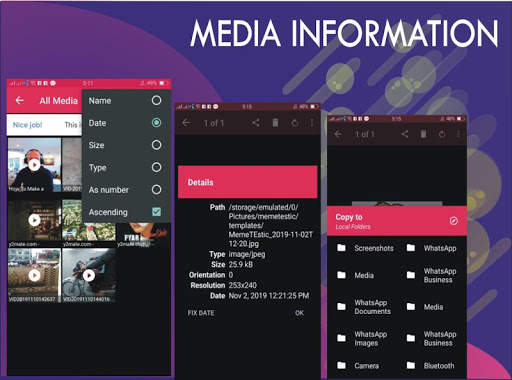Click the Nice job! banner text
The width and height of the screenshot is (512, 380).
click(27, 125)
